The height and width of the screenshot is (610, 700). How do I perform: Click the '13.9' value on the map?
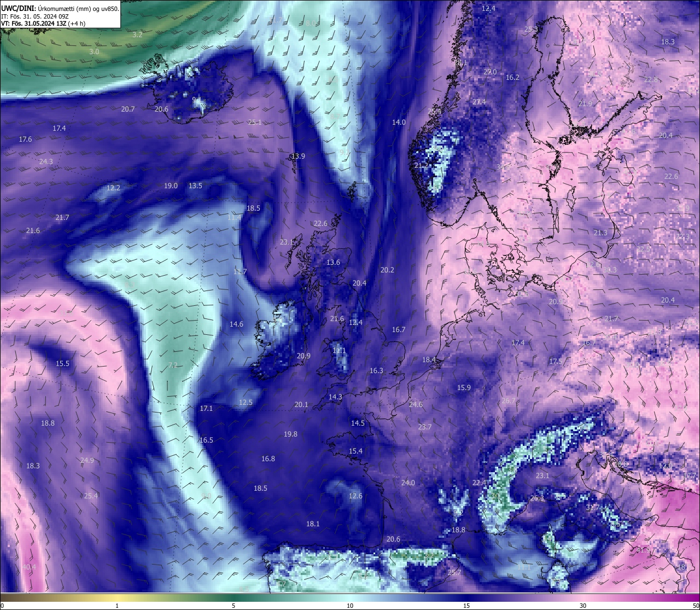pos(298,156)
